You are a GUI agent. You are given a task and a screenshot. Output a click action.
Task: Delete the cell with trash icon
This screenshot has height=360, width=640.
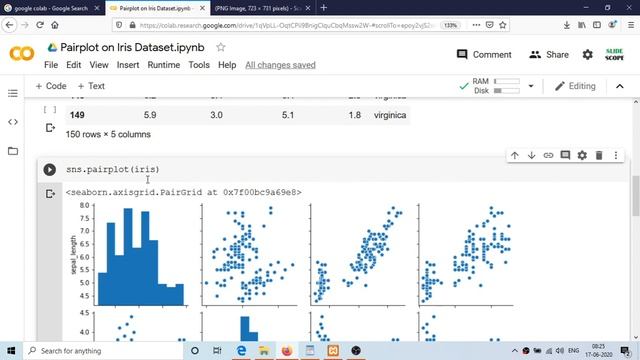click(x=599, y=156)
